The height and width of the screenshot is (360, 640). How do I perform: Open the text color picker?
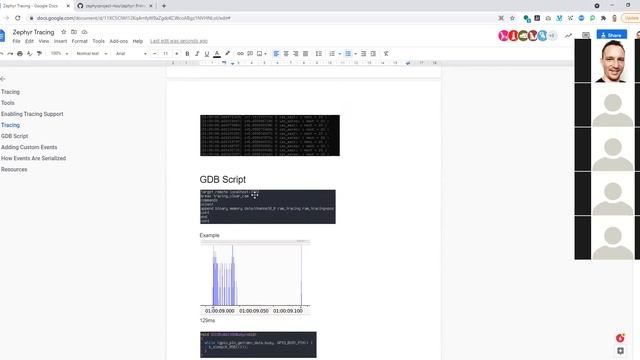click(217, 53)
